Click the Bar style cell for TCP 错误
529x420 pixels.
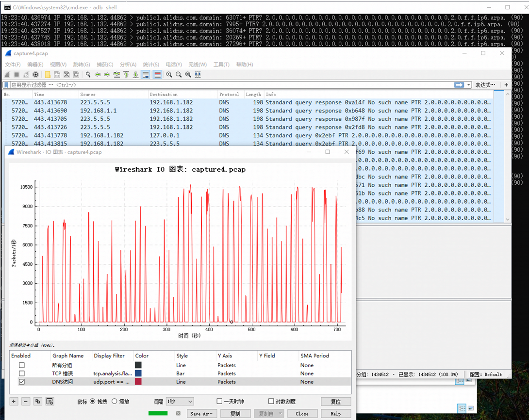195,373
